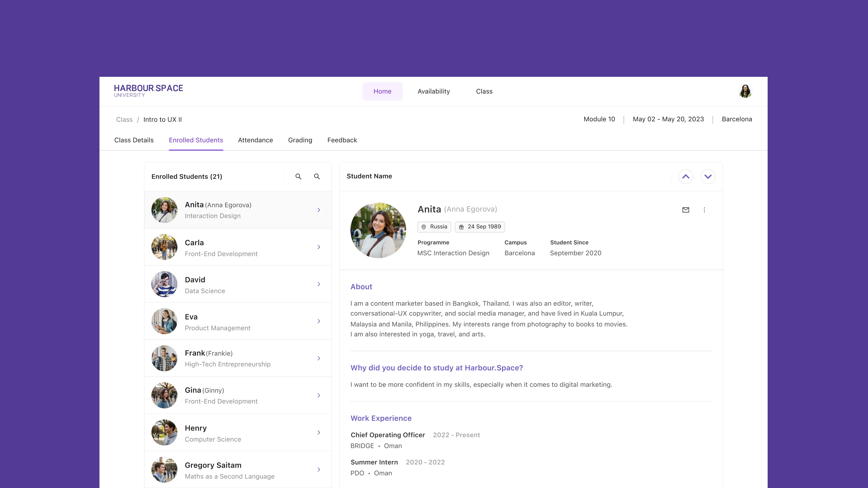Click Gregory Saitam's thumbnail photo
The height and width of the screenshot is (488, 868).
164,469
